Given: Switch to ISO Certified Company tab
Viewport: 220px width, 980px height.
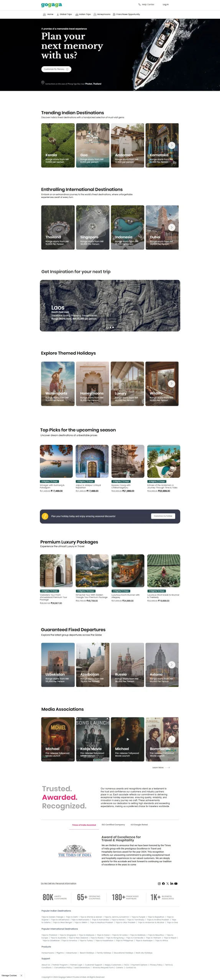Looking at the screenshot, I should pos(113,825).
